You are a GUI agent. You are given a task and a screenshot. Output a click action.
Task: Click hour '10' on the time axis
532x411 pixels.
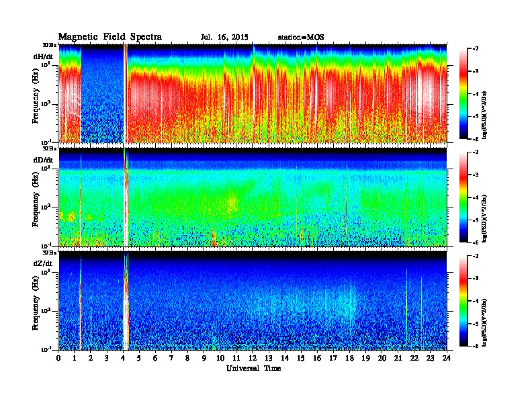pos(220,359)
